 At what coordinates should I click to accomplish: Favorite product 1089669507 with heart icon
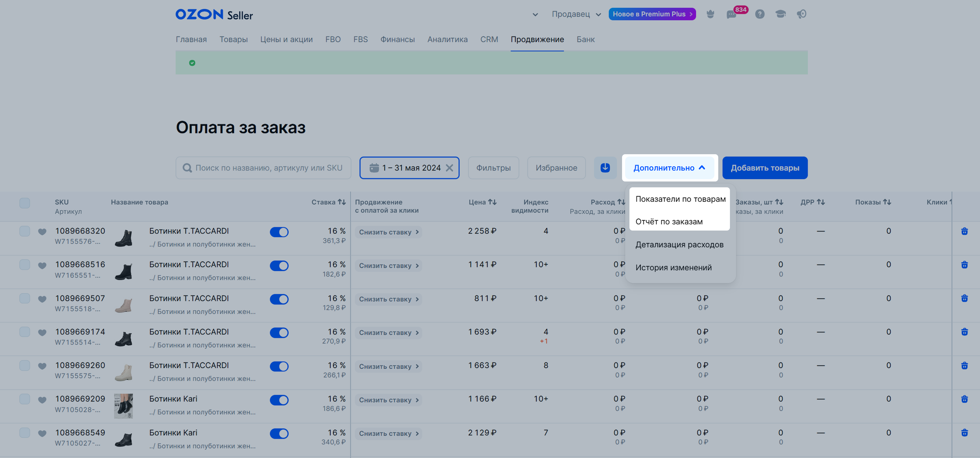tap(42, 299)
